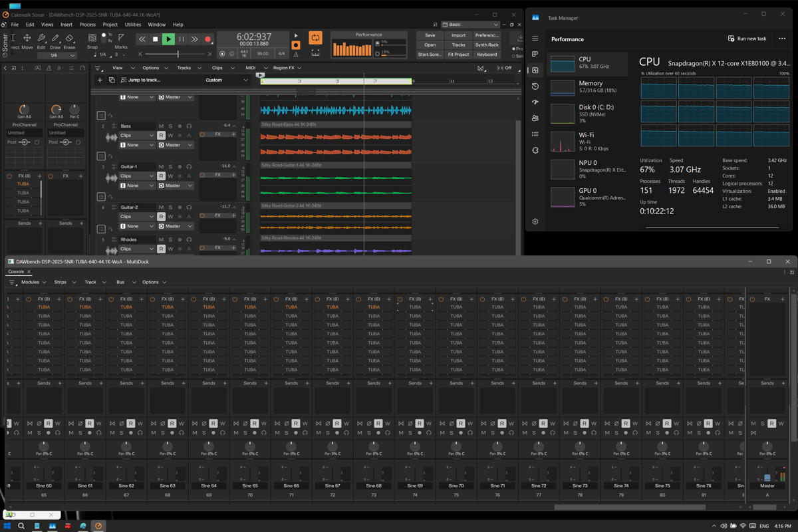Click the add track plus icon

(x=100, y=80)
